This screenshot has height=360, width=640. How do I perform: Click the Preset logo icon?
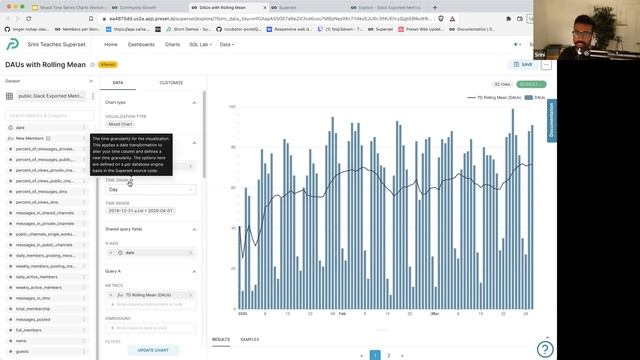click(x=13, y=44)
